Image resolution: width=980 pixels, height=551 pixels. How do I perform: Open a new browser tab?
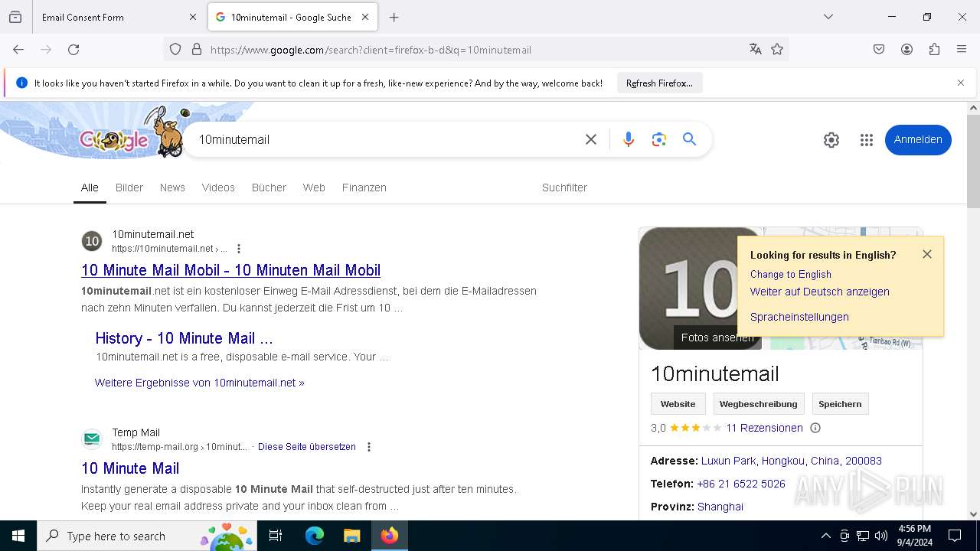tap(394, 17)
